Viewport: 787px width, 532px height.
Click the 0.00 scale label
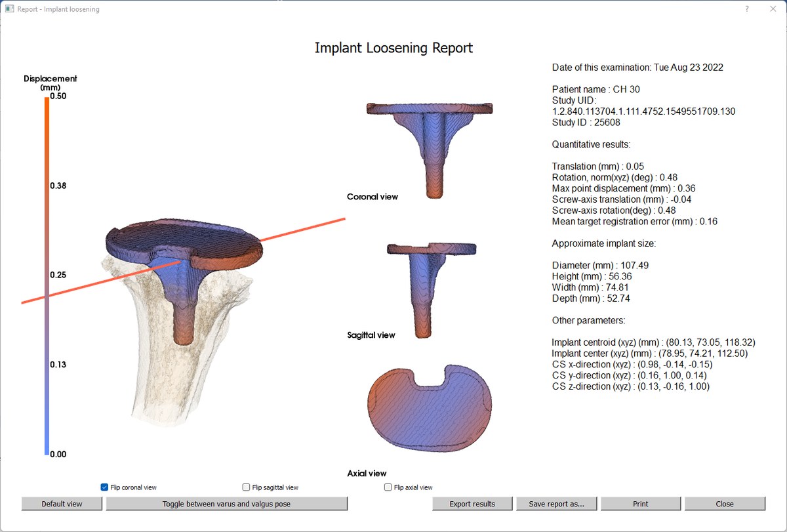[58, 454]
